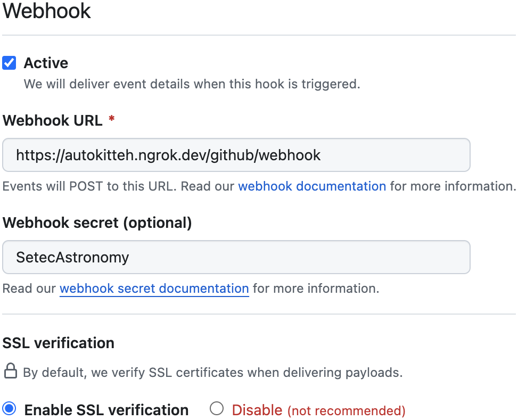The height and width of the screenshot is (420, 518).
Task: Open the webhook secret documentation link
Action: (x=154, y=289)
